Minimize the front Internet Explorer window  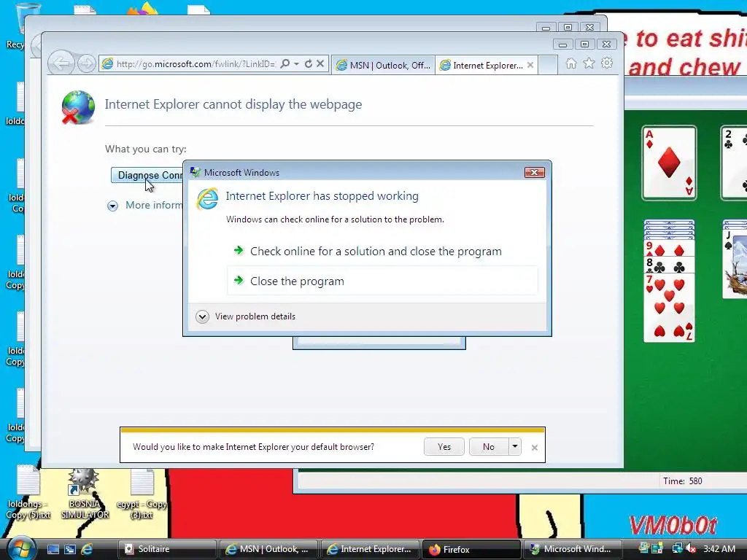click(x=562, y=44)
